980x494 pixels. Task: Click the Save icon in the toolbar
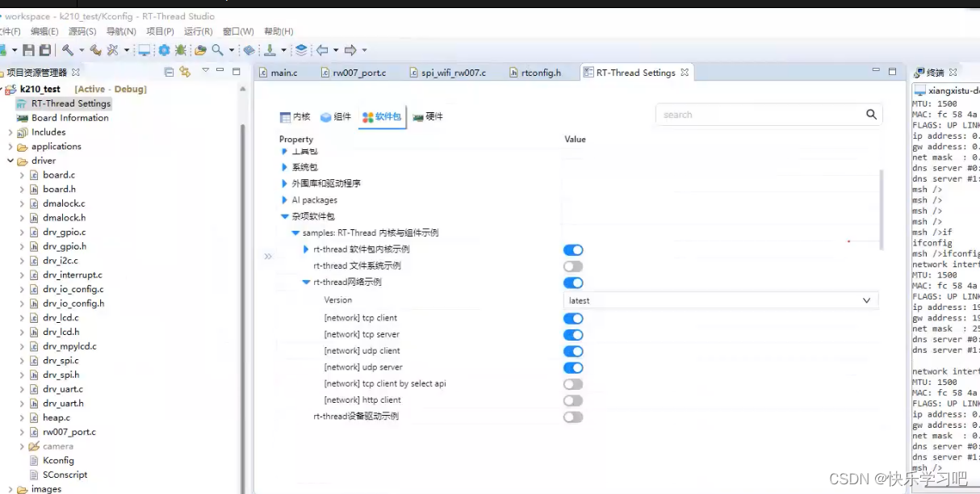point(28,50)
